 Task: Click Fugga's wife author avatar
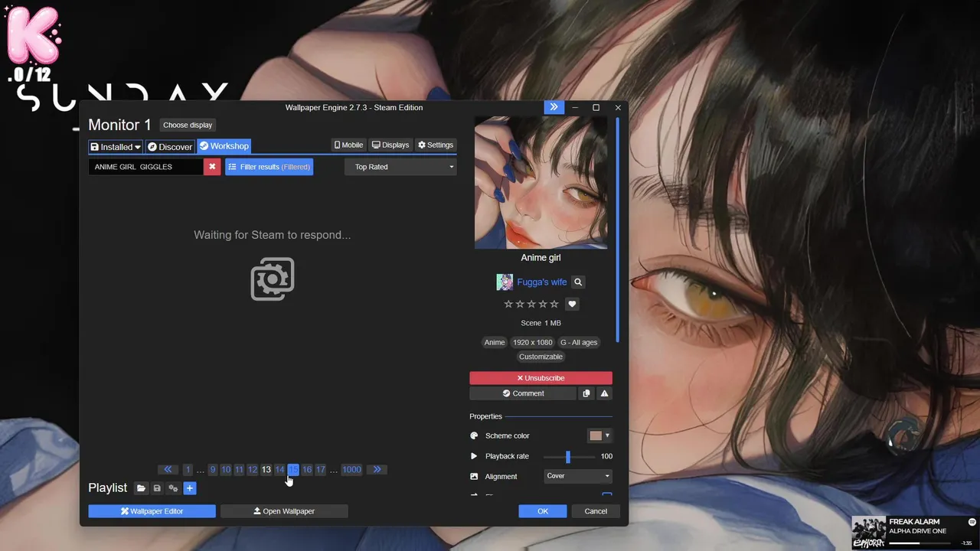coord(505,282)
